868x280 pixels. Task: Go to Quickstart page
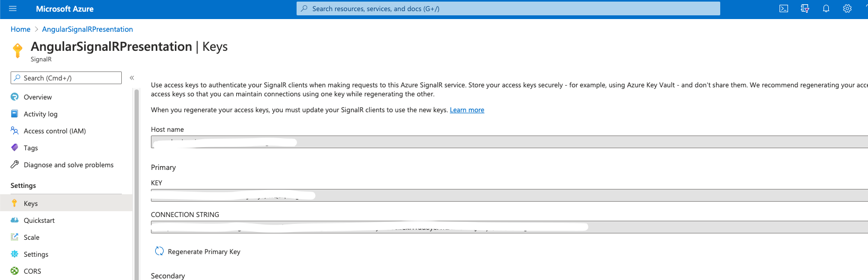[39, 221]
